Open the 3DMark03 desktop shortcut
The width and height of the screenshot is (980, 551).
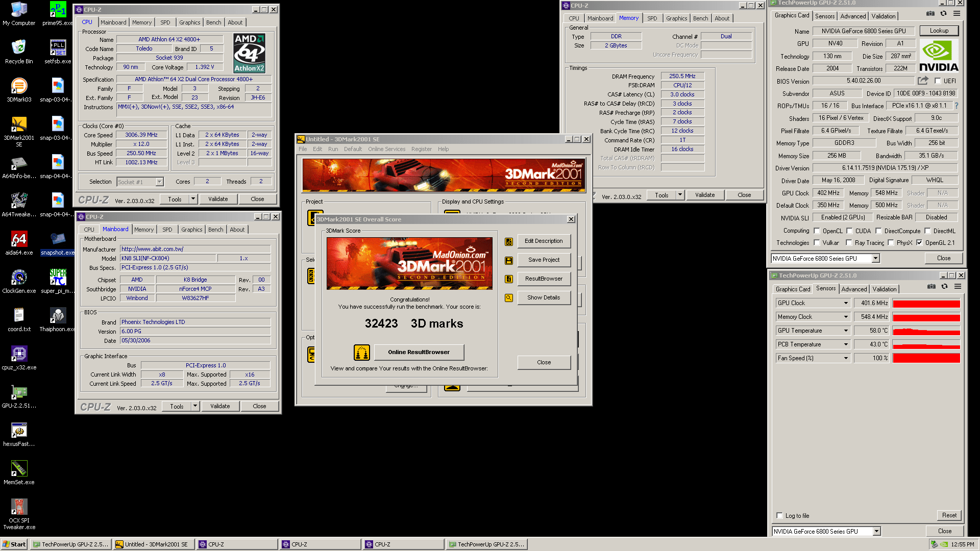click(x=19, y=90)
